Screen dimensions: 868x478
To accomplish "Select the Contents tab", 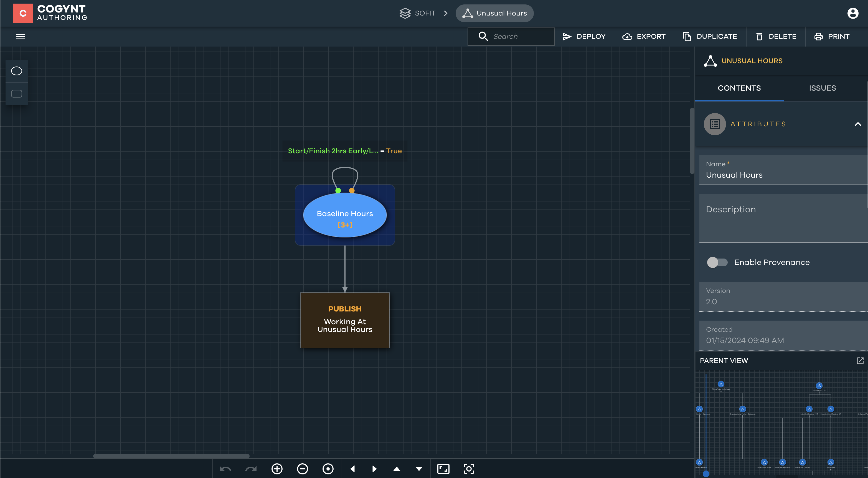I will tap(739, 88).
